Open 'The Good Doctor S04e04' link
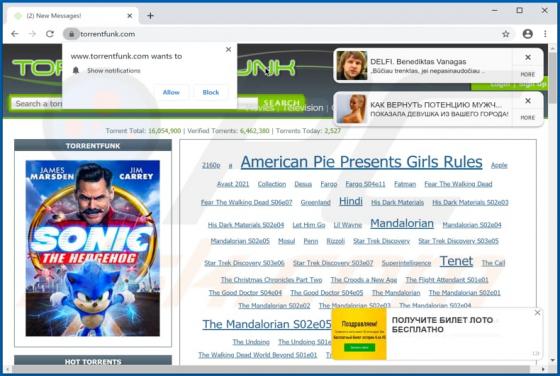560x376 pixels. (x=245, y=293)
